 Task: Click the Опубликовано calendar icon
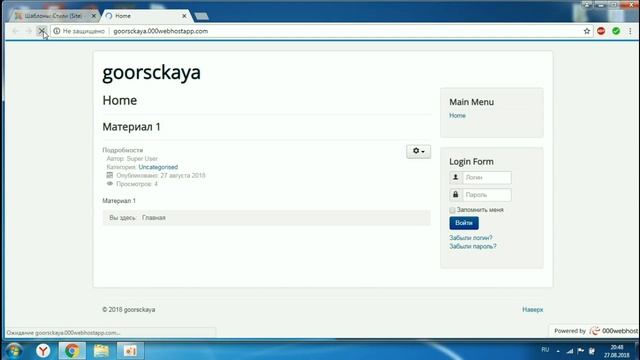[109, 175]
